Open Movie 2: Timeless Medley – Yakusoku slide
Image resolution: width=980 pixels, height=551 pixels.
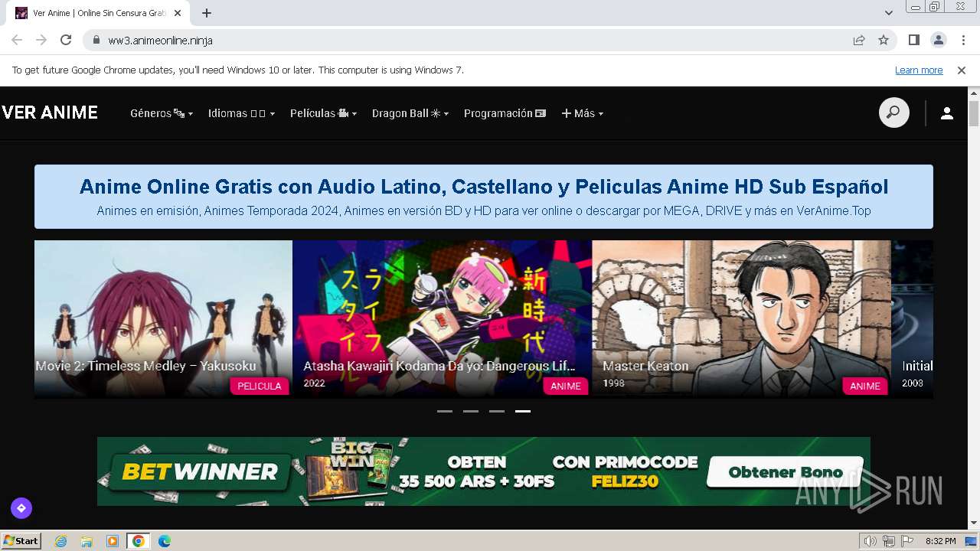coord(163,319)
